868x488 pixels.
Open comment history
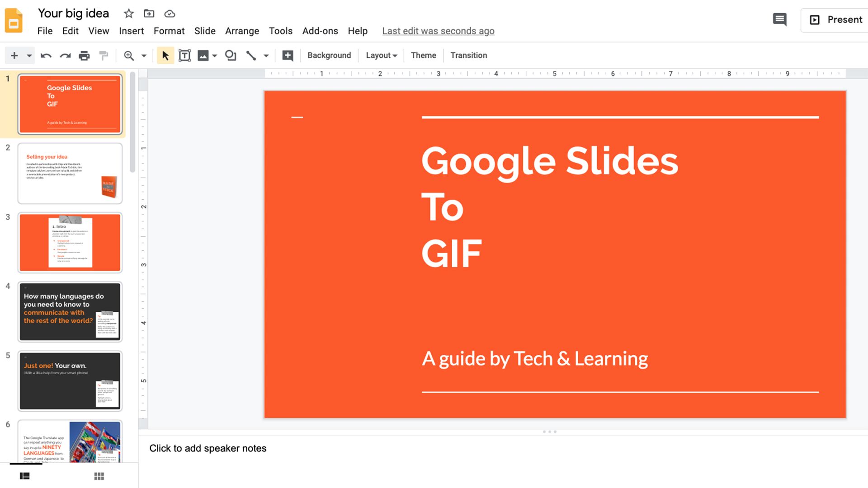(779, 19)
